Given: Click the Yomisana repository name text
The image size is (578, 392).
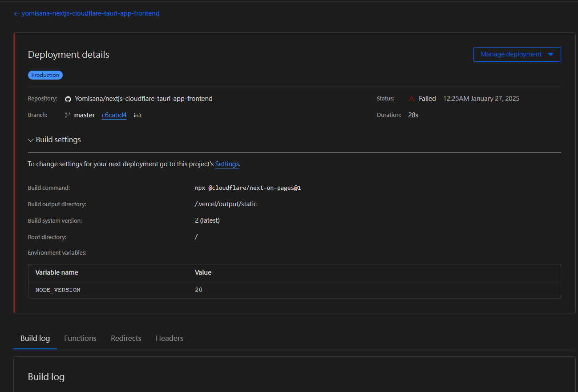Looking at the screenshot, I should point(143,99).
